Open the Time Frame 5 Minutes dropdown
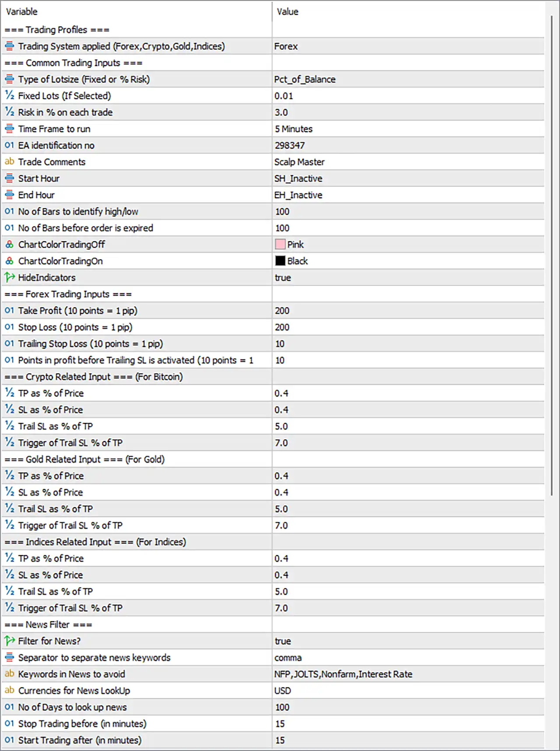 click(x=408, y=129)
